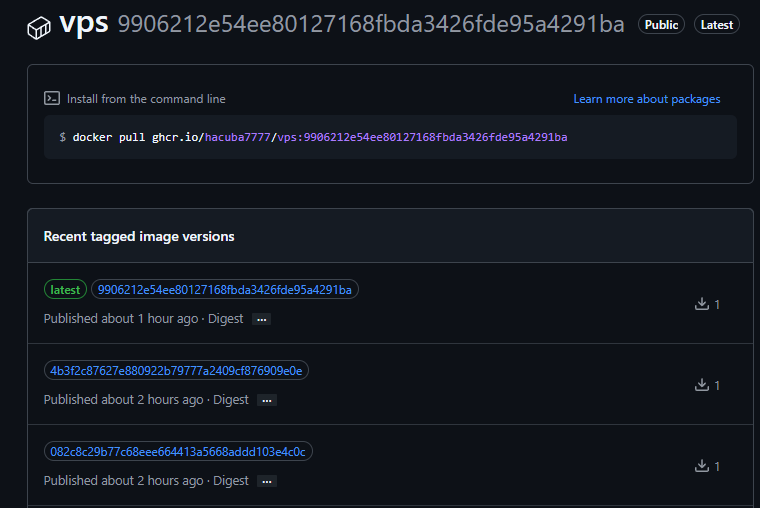The height and width of the screenshot is (508, 760).
Task: Click the terminal icon beside install instructions
Action: point(52,99)
